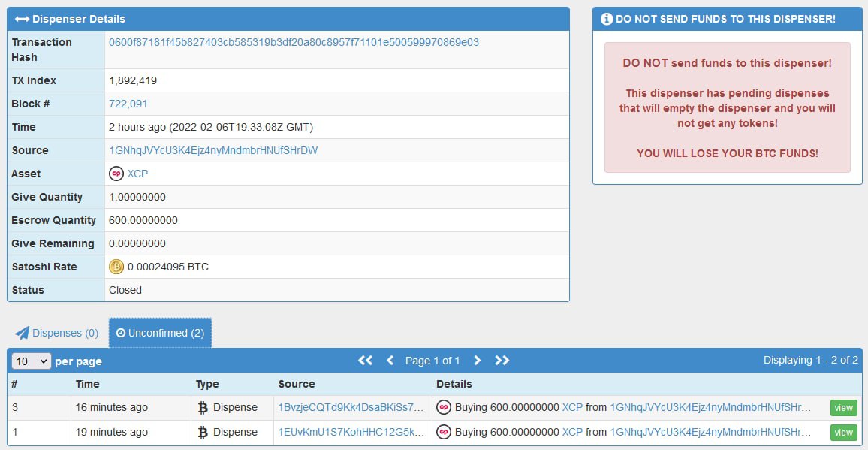Click Give Quantity value 1.00000000
The image size is (868, 450).
[x=137, y=197]
